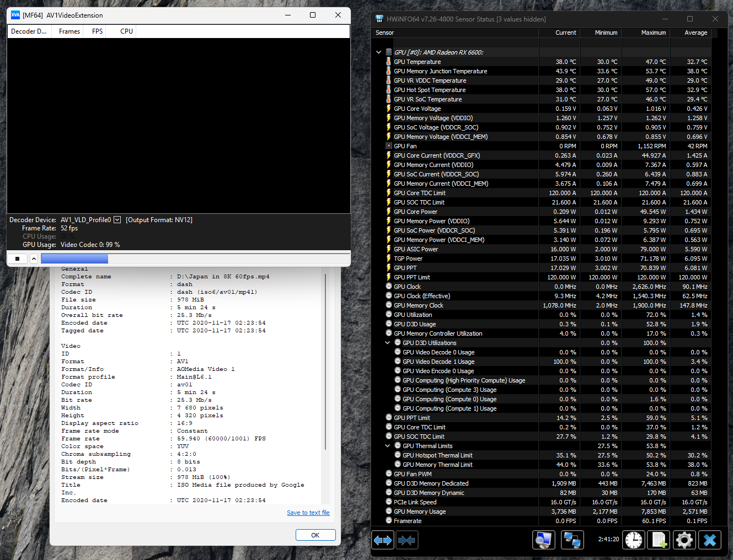Click the lightning icon beside GPU Core Voltage

[x=388, y=109]
